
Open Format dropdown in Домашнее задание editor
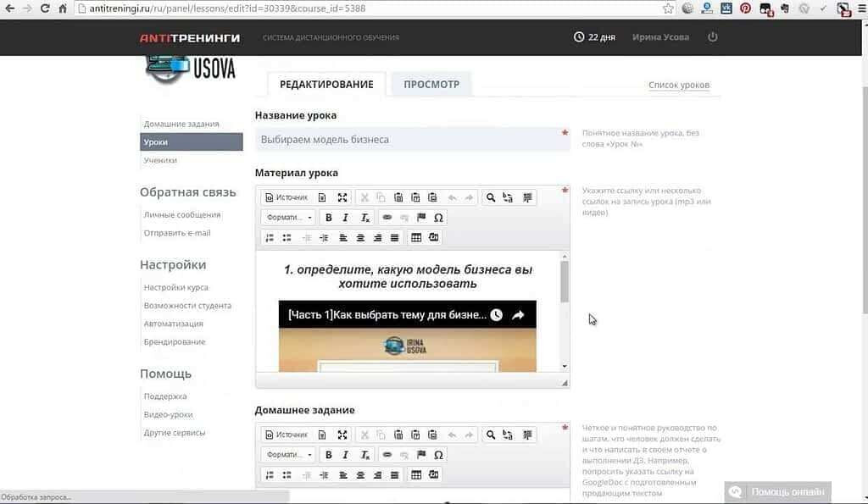point(288,455)
